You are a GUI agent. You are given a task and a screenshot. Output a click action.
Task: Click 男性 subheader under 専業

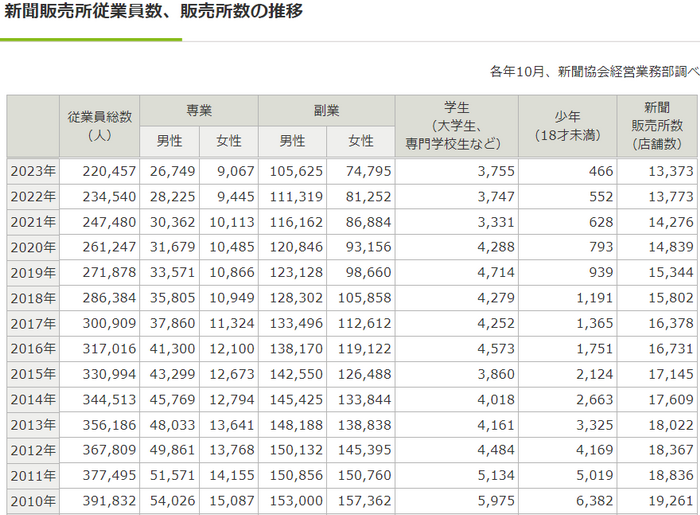(x=170, y=141)
